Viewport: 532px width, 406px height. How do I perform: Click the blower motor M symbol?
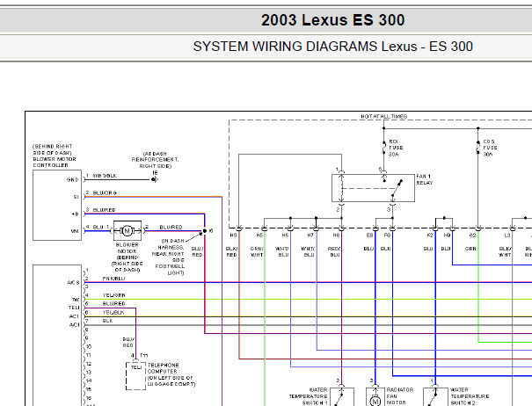pos(128,231)
